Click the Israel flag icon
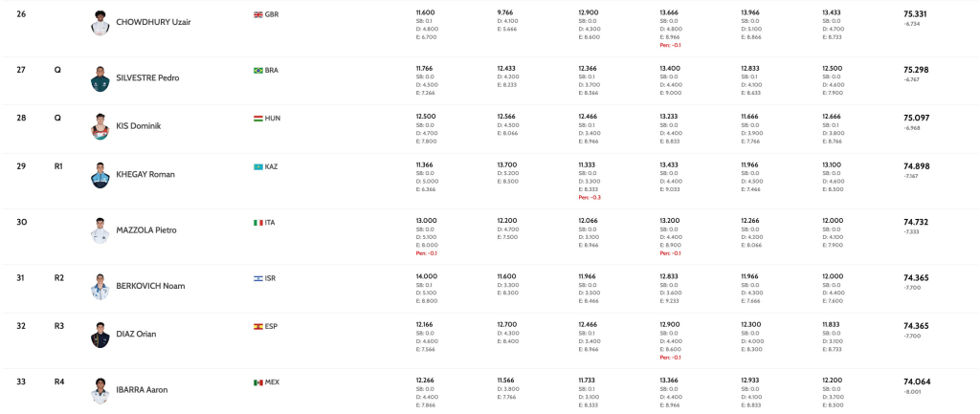Viewport: 980px width, 414px height. click(257, 278)
